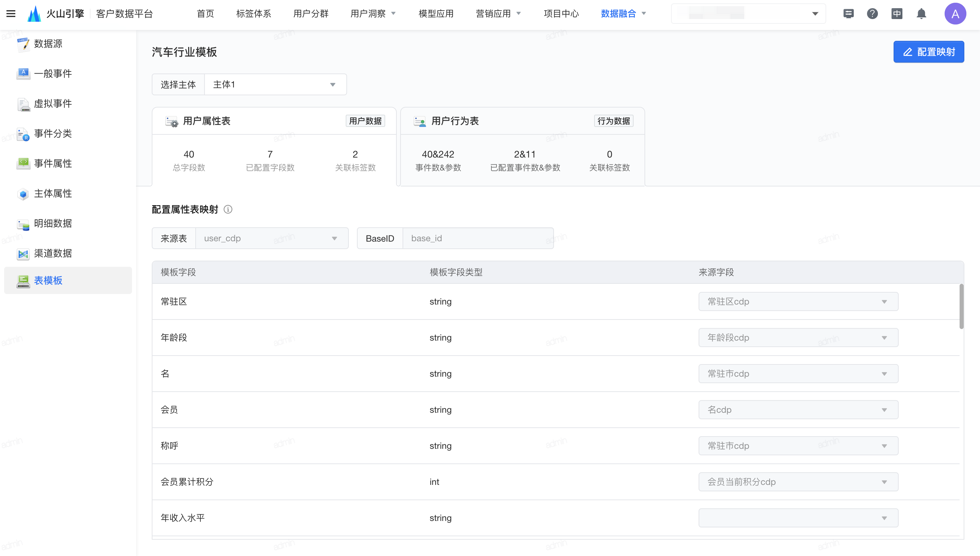Viewport: 980px width, 556px height.
Task: Open source field dropdown for 年龄段
Action: [x=798, y=338]
